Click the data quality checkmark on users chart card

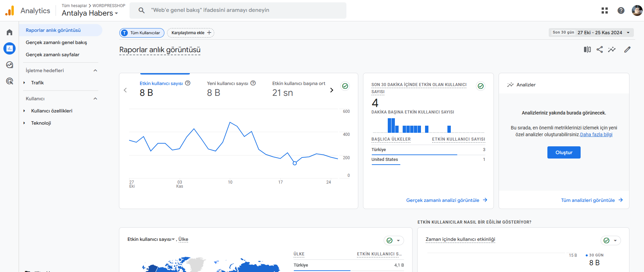(x=345, y=86)
